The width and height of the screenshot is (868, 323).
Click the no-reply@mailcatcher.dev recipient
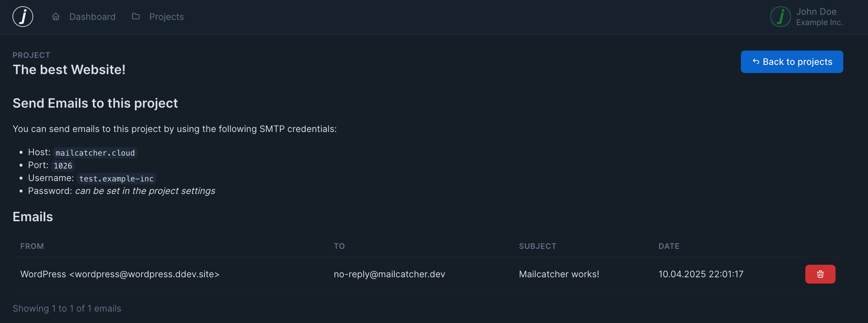[389, 274]
